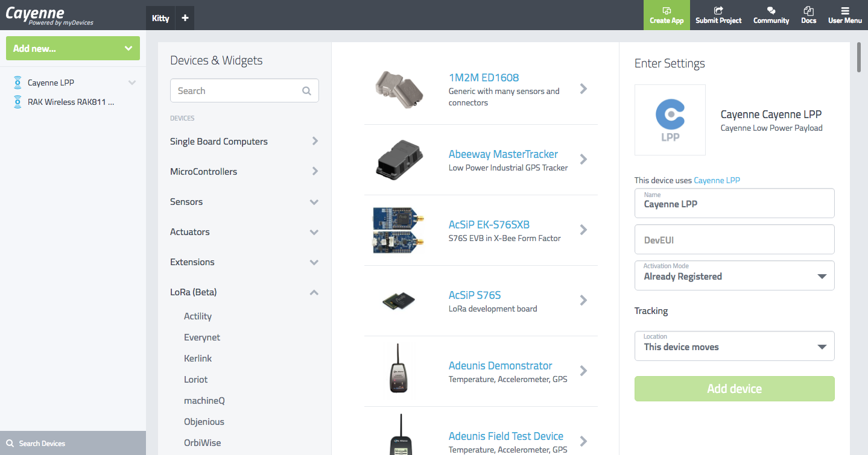Open the Add new... dropdown
The image size is (868, 455).
tap(73, 48)
